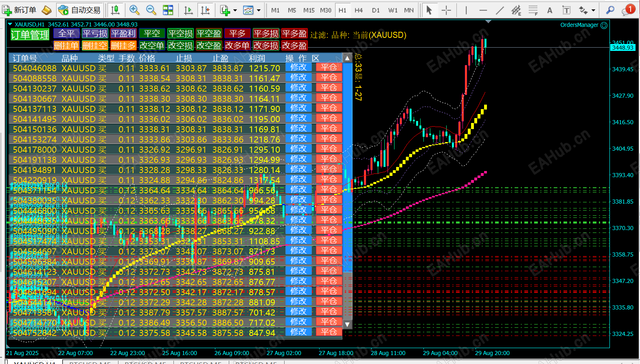Tile chart windows with the grid icon

(168, 10)
